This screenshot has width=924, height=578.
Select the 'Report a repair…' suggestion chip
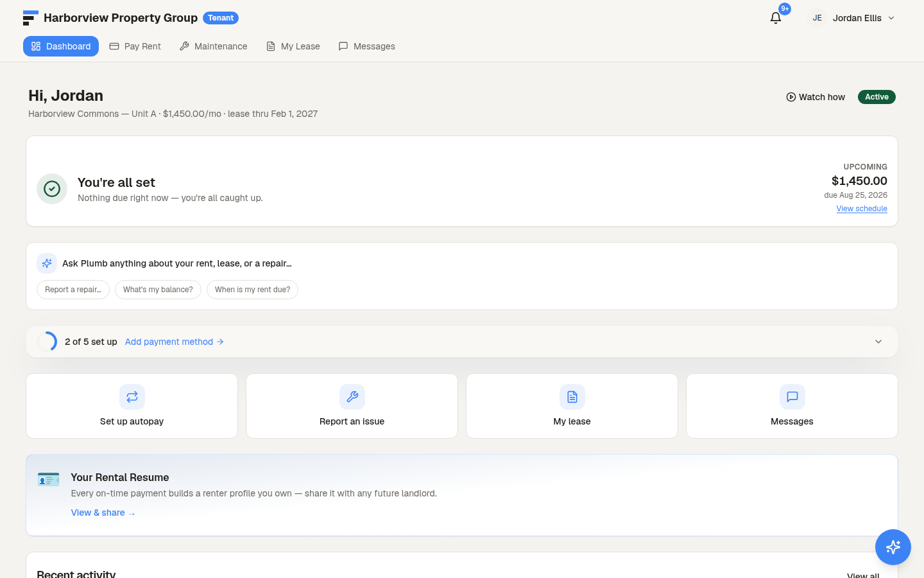click(x=73, y=290)
